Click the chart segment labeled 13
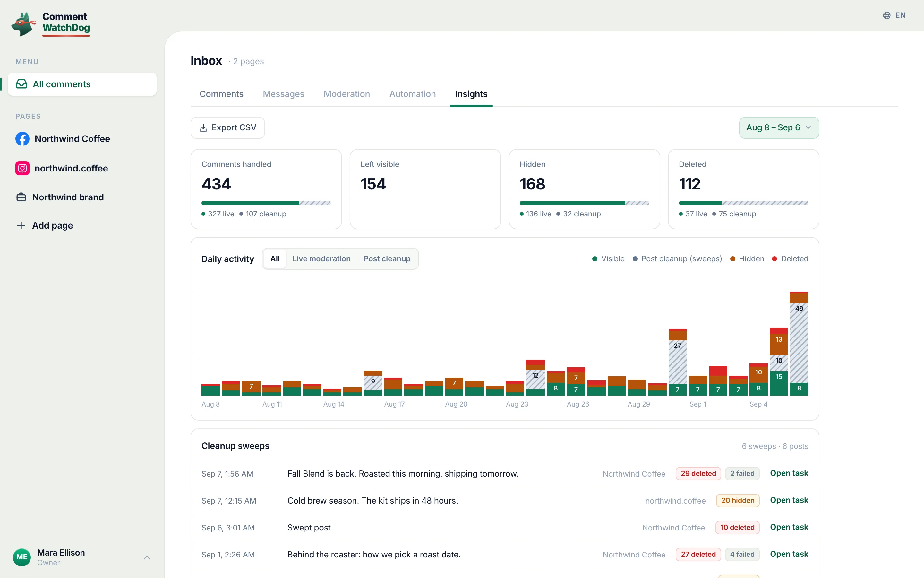Image resolution: width=924 pixels, height=578 pixels. [x=779, y=345]
